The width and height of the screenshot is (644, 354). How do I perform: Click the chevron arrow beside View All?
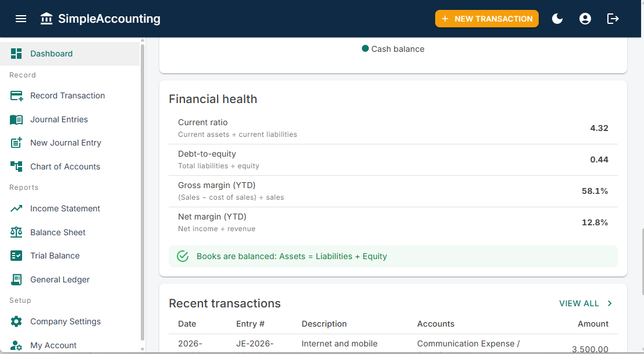(610, 303)
